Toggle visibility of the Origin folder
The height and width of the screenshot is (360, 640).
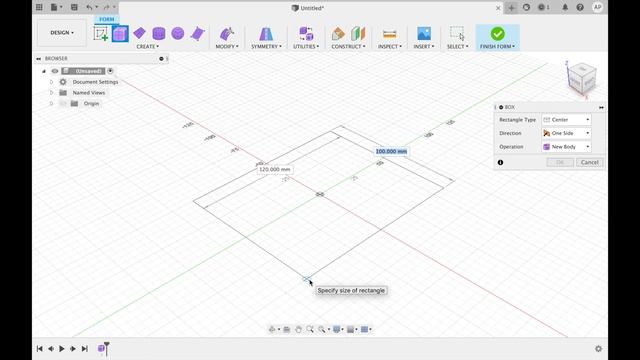pos(63,104)
